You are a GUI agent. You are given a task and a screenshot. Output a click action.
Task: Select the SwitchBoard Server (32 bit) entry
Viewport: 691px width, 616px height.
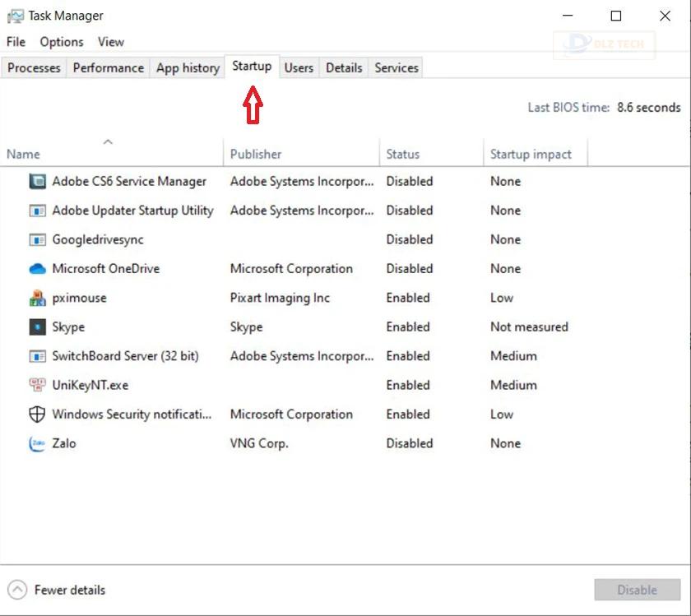pyautogui.click(x=126, y=356)
